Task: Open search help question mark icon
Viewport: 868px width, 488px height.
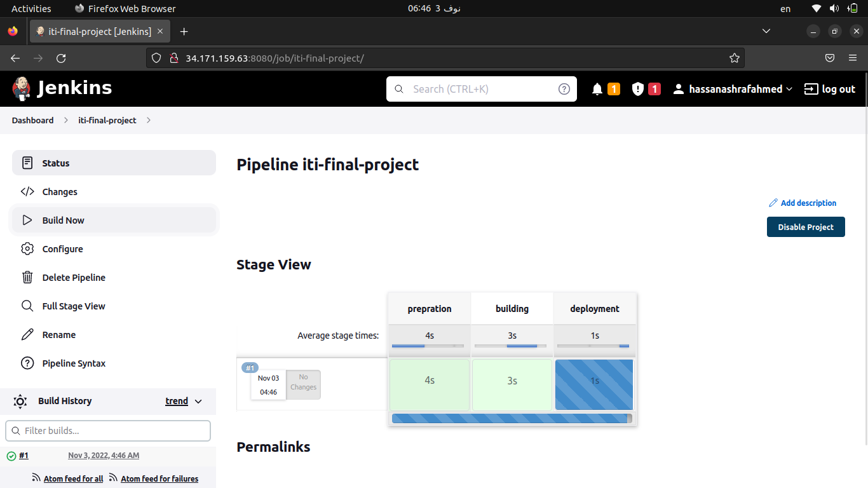Action: 564,89
